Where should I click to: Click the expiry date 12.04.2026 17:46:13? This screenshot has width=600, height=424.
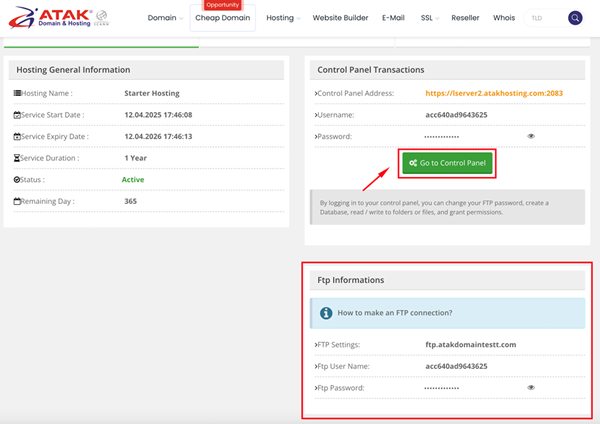[x=158, y=137]
